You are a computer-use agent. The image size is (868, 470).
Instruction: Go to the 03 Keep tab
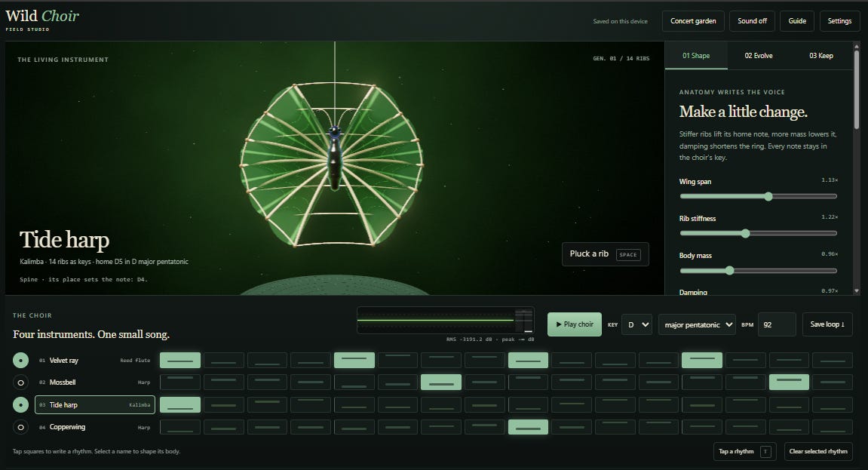(x=821, y=55)
